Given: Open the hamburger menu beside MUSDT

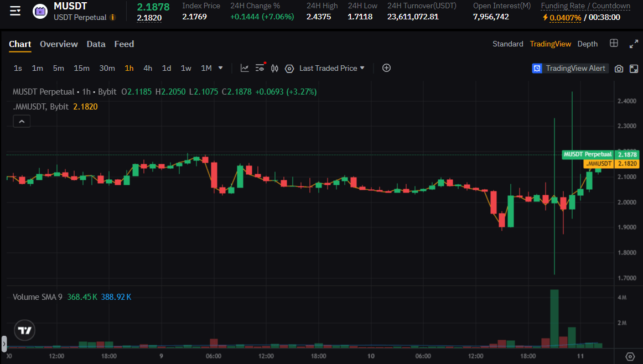Looking at the screenshot, I should point(15,11).
